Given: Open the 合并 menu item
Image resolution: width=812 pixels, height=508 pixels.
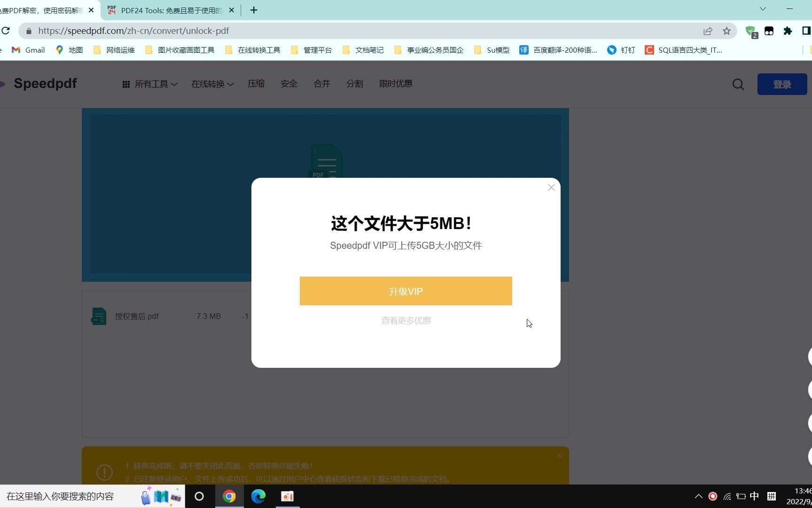Looking at the screenshot, I should [322, 84].
